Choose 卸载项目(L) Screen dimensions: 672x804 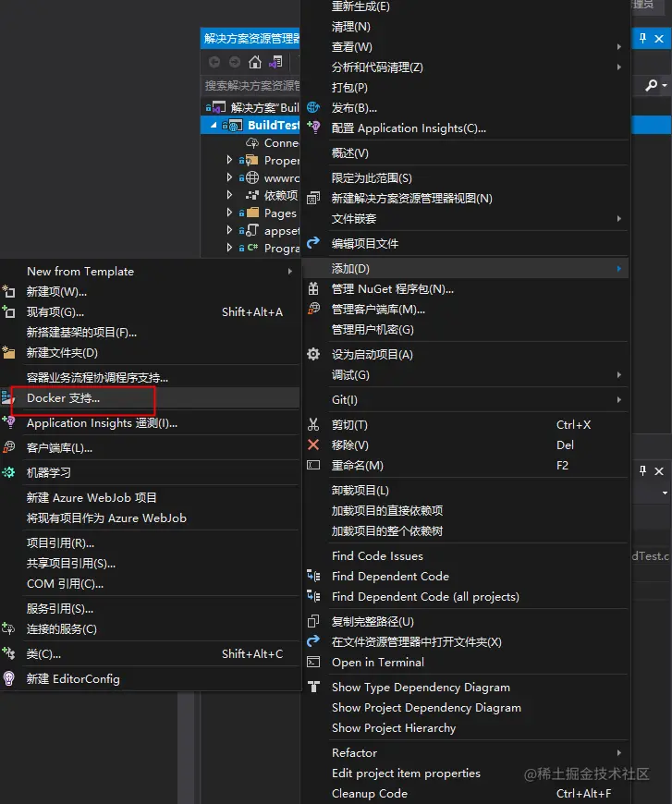[465, 490]
